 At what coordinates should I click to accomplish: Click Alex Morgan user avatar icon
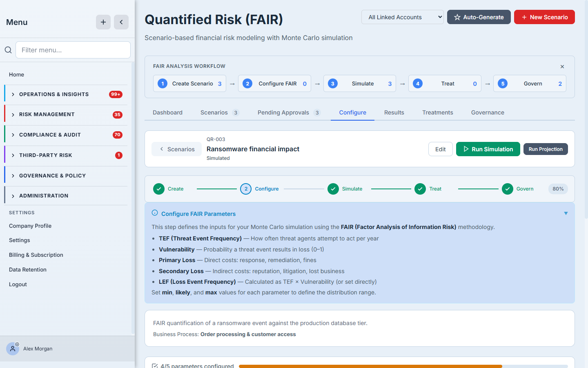(x=13, y=349)
